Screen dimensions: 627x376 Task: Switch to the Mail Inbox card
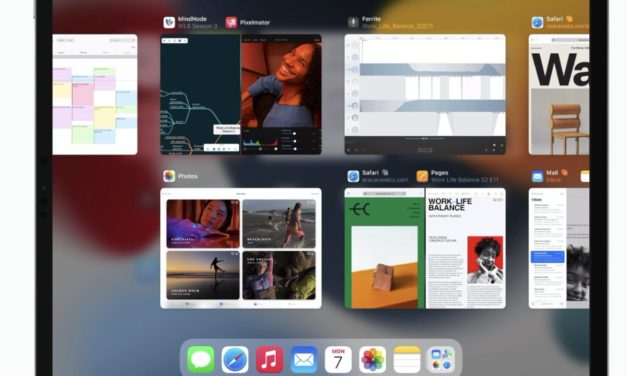tap(559, 248)
